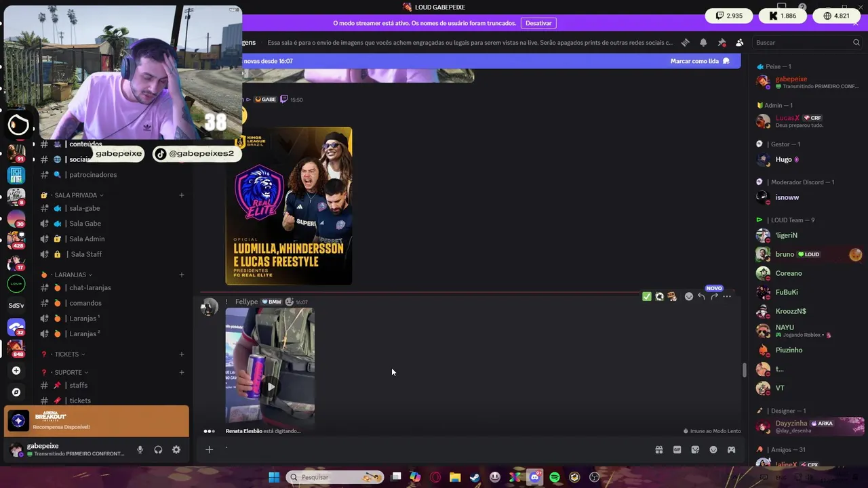This screenshot has height=488, width=868.
Task: Click Add a Server plus icon
Action: pos(16,371)
